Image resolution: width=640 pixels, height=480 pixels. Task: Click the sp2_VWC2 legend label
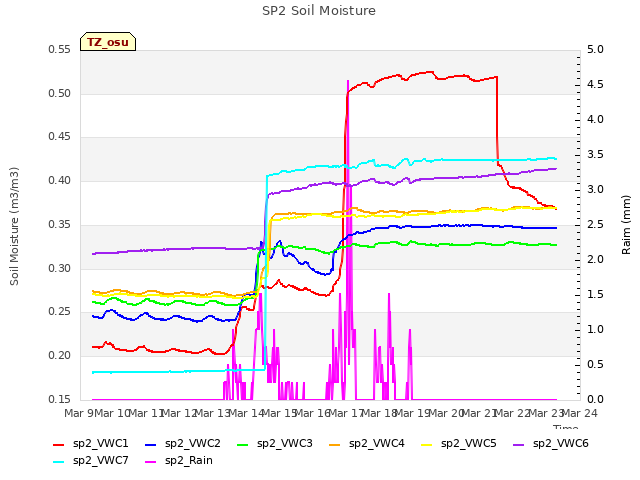(193, 443)
